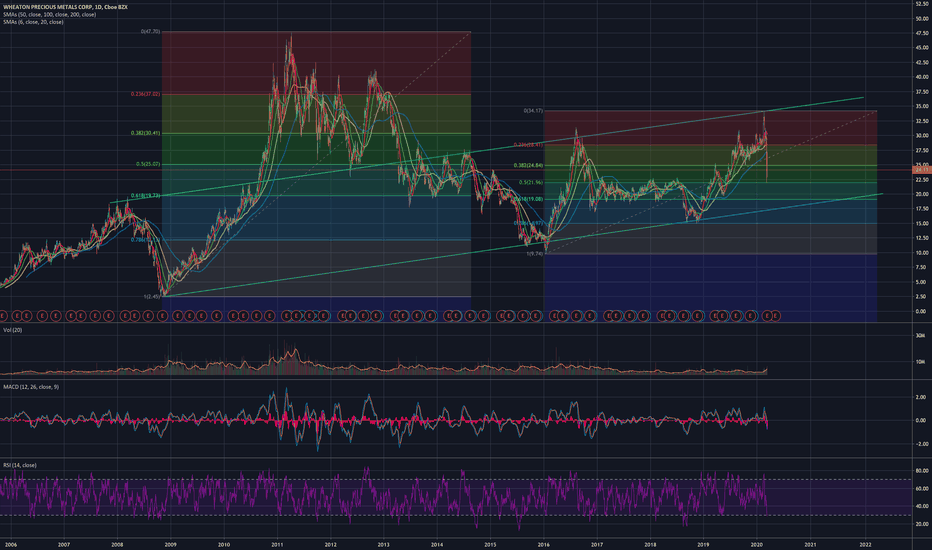Click the WHEATON PRECIOUS METALS CORP chart title
The image size is (932, 550).
click(65, 7)
